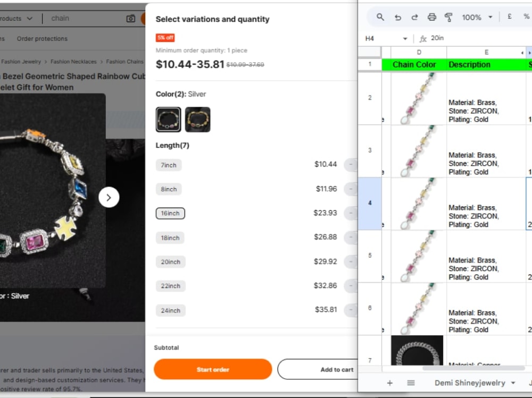This screenshot has width=532, height=398.
Task: Open the 100% zoom dropdown
Action: click(x=477, y=18)
